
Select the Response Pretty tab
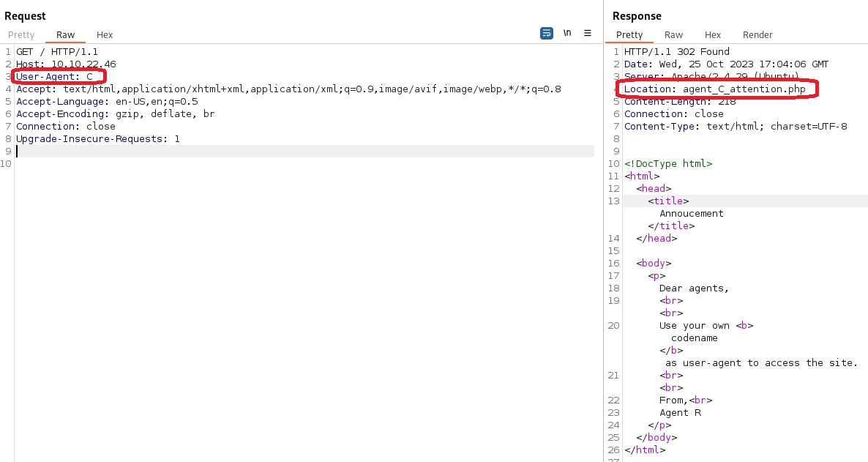tap(629, 35)
